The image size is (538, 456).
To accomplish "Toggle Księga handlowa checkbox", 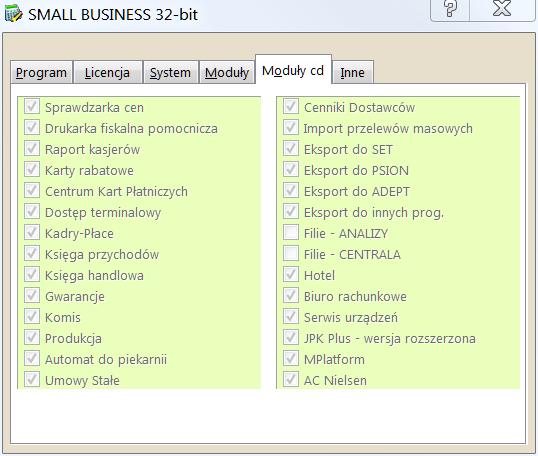I will 32,274.
